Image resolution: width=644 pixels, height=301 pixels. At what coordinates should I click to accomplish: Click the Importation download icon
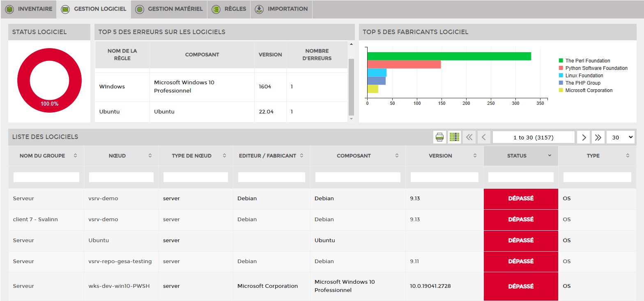[259, 9]
